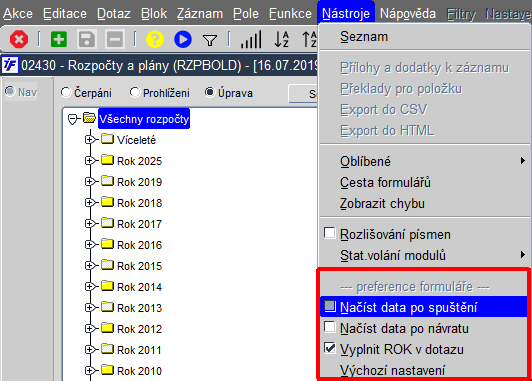The height and width of the screenshot is (381, 532).
Task: Click the sort ascending arrow icon
Action: pyautogui.click(x=309, y=39)
